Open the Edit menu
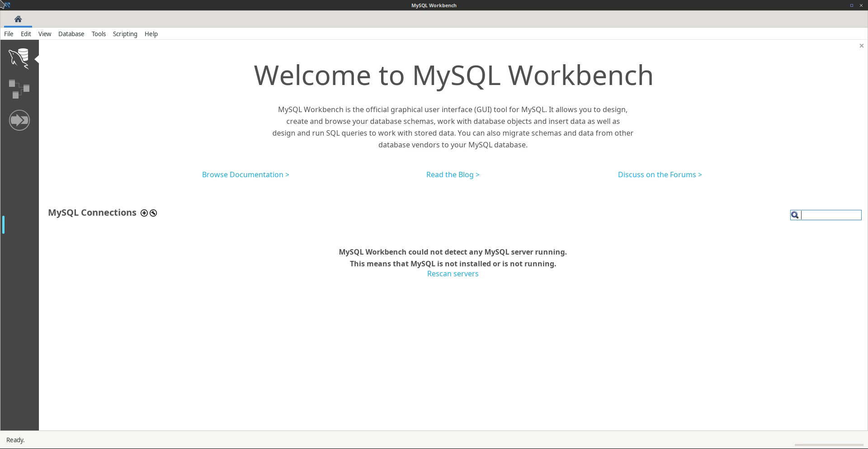This screenshot has width=868, height=449. (26, 34)
